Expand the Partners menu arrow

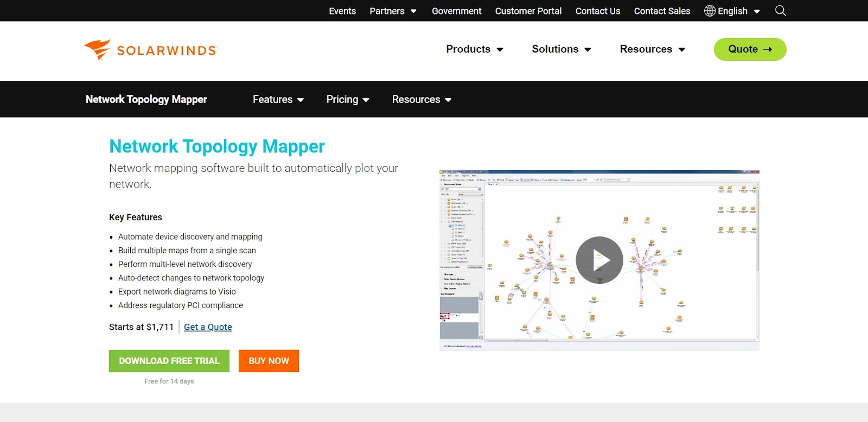click(x=413, y=11)
